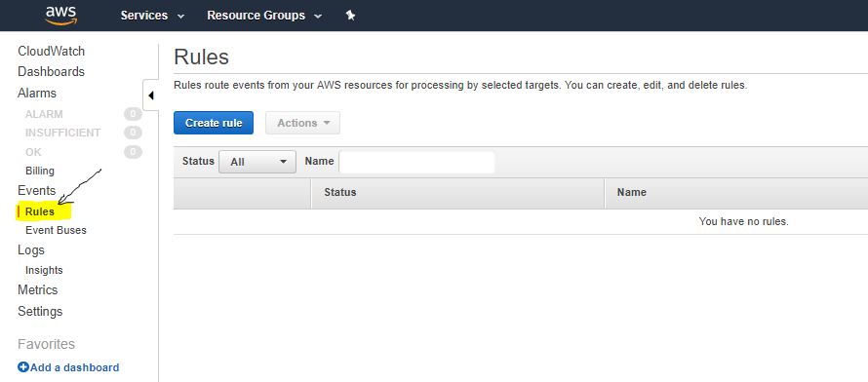The height and width of the screenshot is (382, 868).
Task: Go to Dashboards in the sidebar
Action: pos(52,72)
